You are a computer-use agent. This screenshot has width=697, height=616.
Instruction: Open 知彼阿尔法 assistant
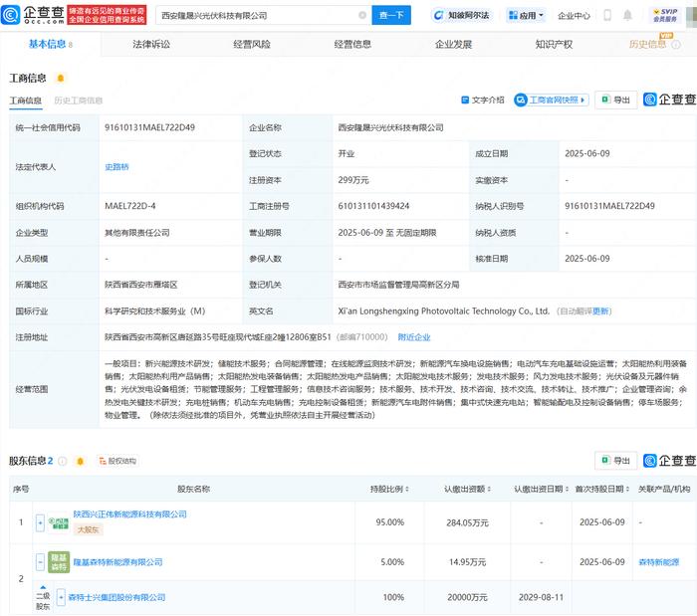point(462,16)
